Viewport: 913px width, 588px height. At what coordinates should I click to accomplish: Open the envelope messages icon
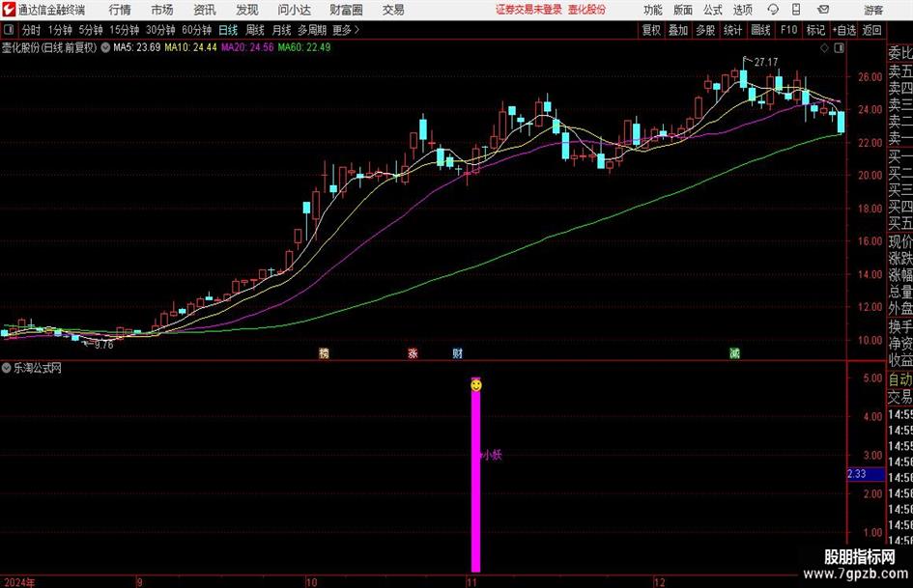pos(823,10)
